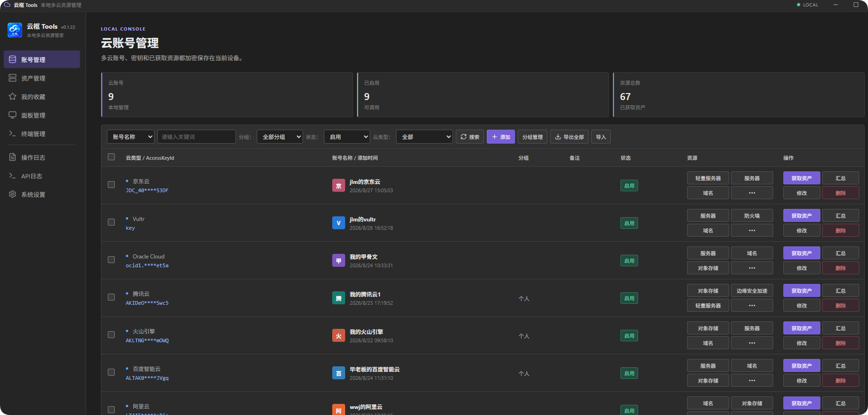Click the monitor icon beside 面板管理
This screenshot has width=868, height=415.
click(x=12, y=115)
